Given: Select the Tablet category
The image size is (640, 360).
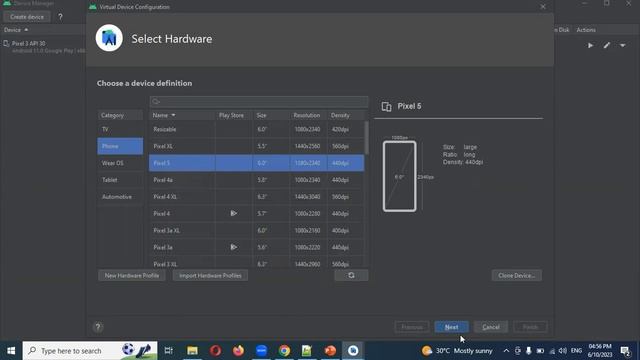Looking at the screenshot, I should [120, 180].
